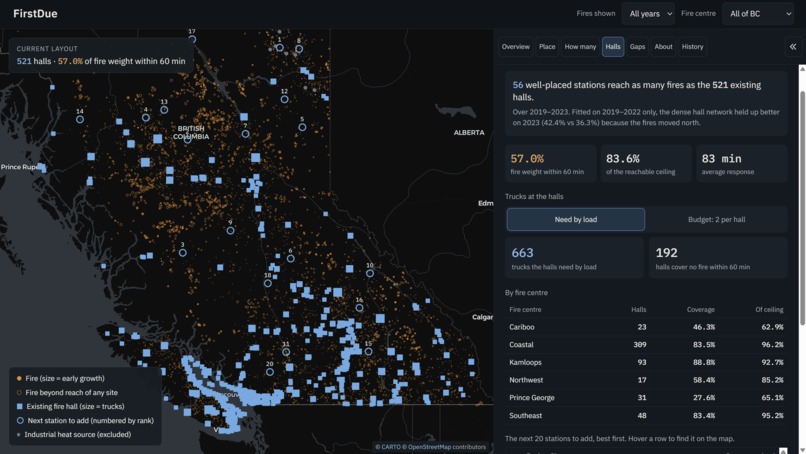Click proposed station marker 6

click(x=290, y=259)
